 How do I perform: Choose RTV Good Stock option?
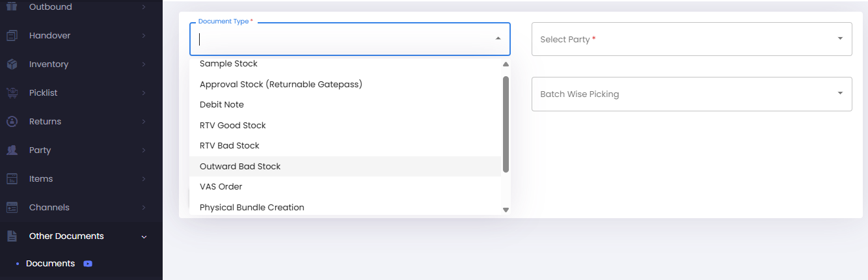click(x=346, y=125)
